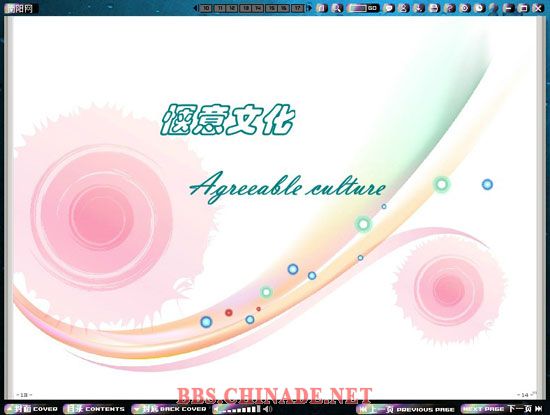Go to the Back Cover
Viewport: 550px width, 415px height.
pyautogui.click(x=169, y=409)
